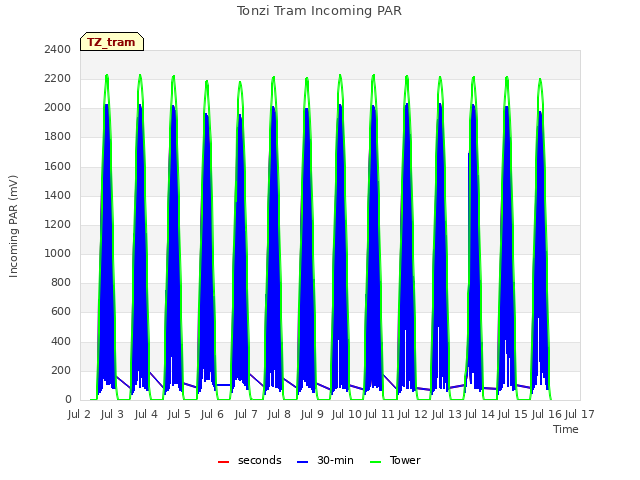Screen dimensions: 640x480
Task: Click the Jul 4 x-axis tick label
Action: tap(146, 414)
